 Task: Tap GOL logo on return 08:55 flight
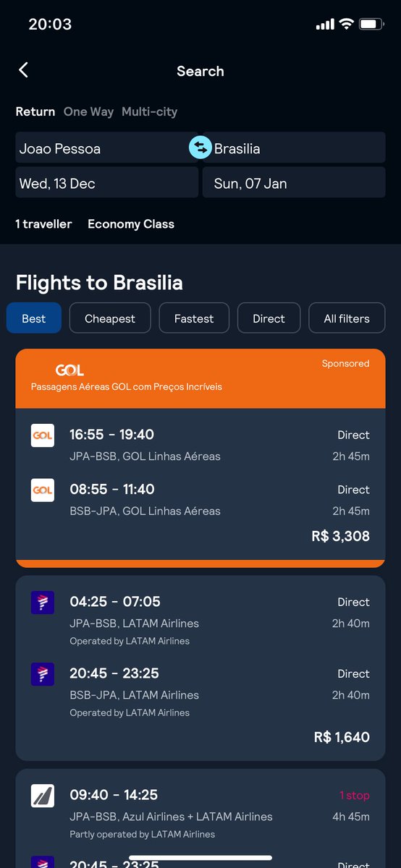pyautogui.click(x=43, y=490)
